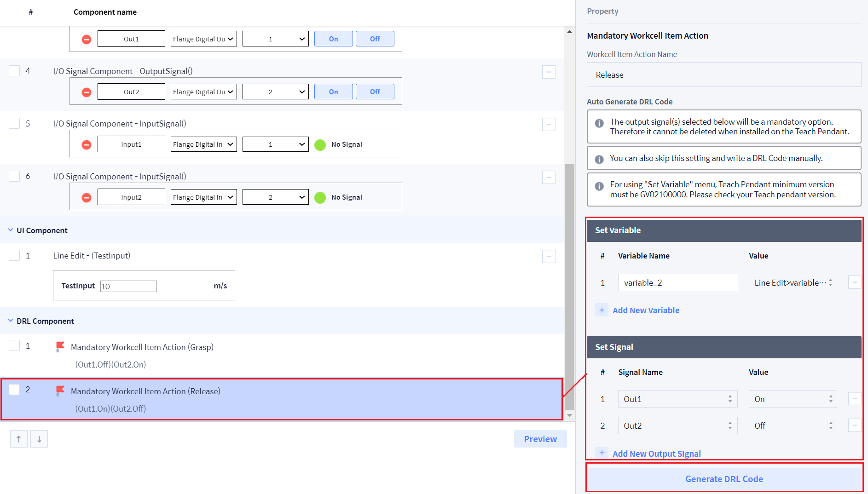Screen dimensions: 868x494
Task: Click the TestInput value field
Action: [128, 287]
